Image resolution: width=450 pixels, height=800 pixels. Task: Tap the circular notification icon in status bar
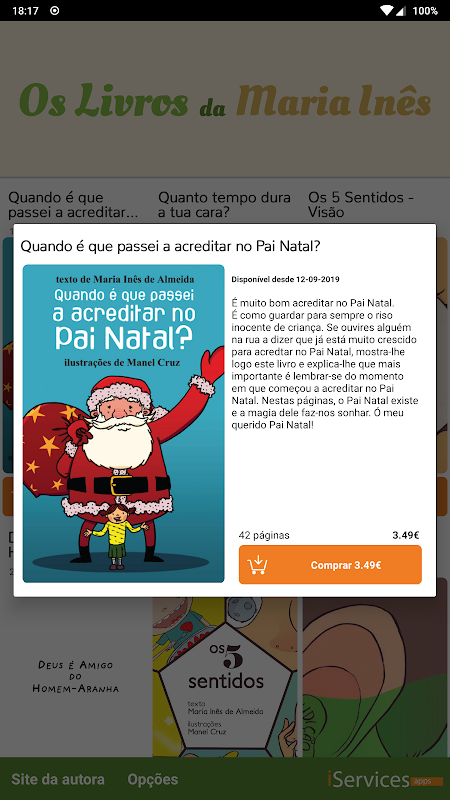(55, 10)
